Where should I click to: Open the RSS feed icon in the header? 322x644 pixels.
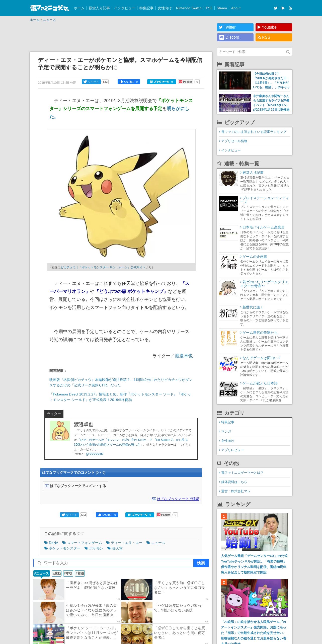290,8
